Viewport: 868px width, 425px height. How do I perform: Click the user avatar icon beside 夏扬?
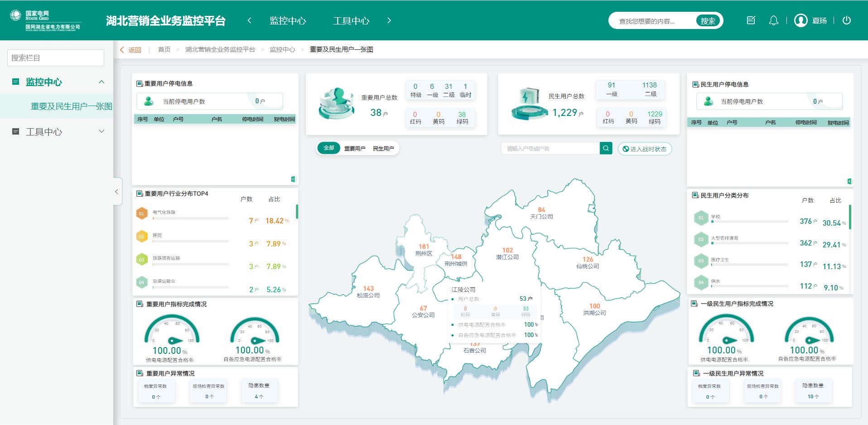(x=800, y=20)
